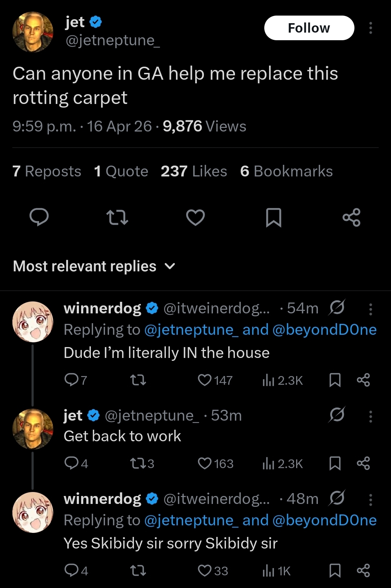Bookmark the "Dude I'm literally IN the house" reply

pyautogui.click(x=335, y=380)
